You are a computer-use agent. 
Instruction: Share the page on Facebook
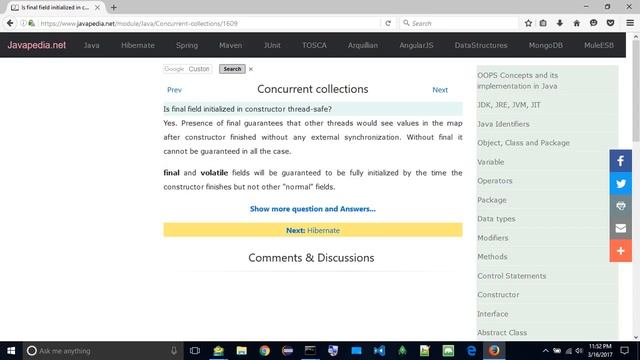620,161
